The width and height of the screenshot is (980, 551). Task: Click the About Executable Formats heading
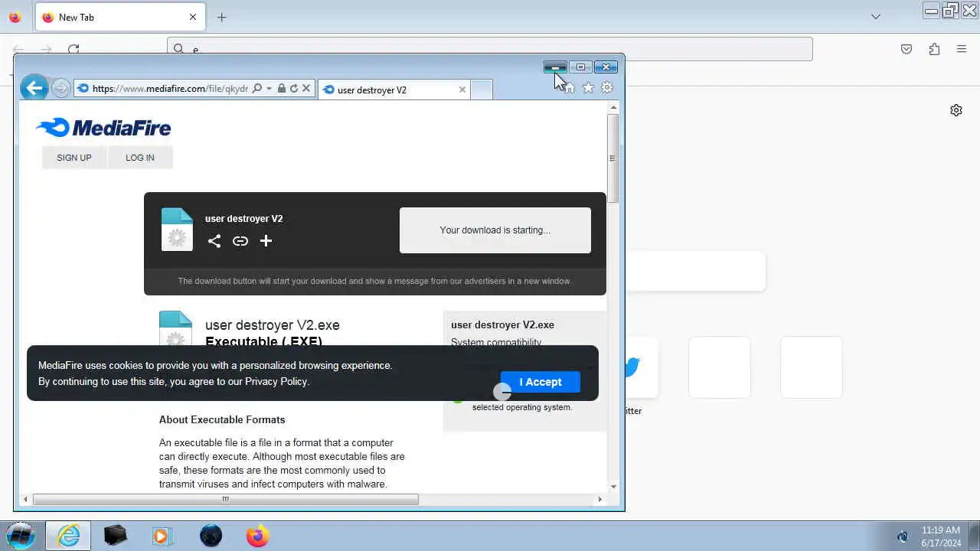(x=222, y=419)
